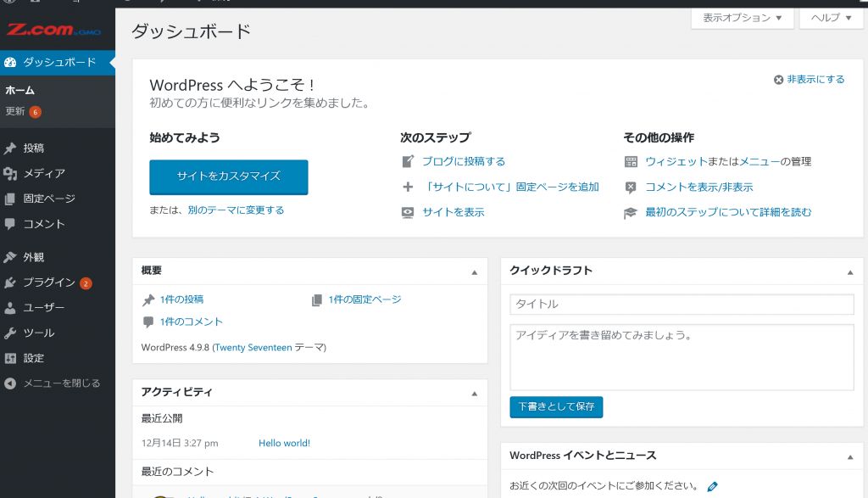Click the pin icon beside 投稿 menu
The height and width of the screenshot is (498, 868).
tap(10, 148)
